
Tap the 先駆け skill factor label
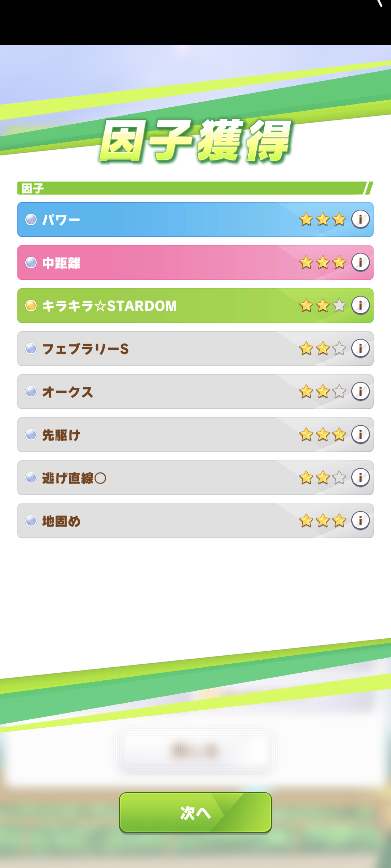tap(61, 435)
